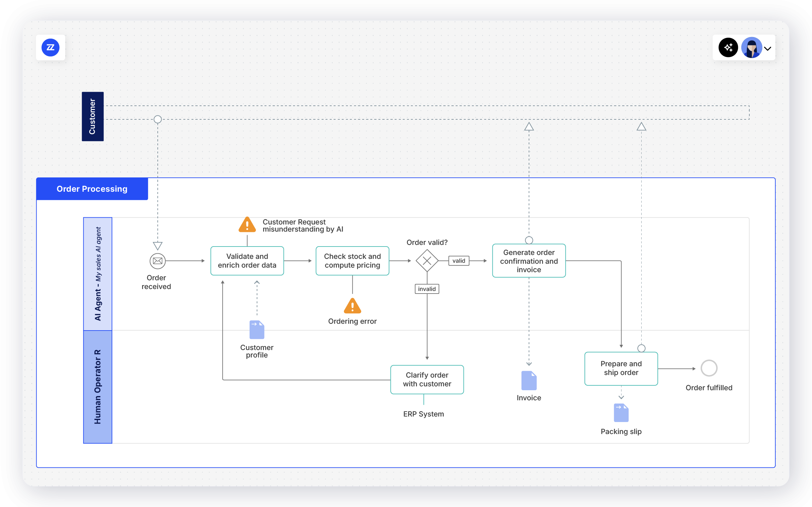Click the message circle atop Generate order confirmation task
The height and width of the screenshot is (507, 812).
click(x=529, y=240)
